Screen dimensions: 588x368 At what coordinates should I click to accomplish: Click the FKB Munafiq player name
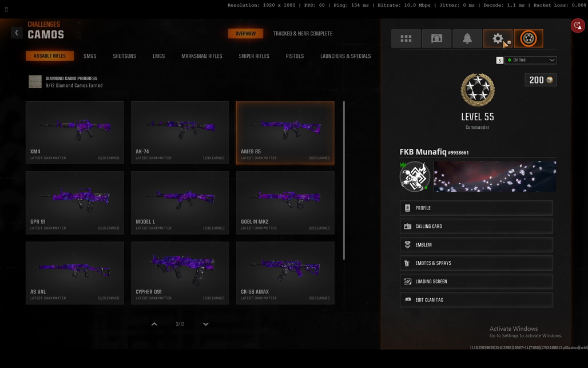tap(423, 152)
